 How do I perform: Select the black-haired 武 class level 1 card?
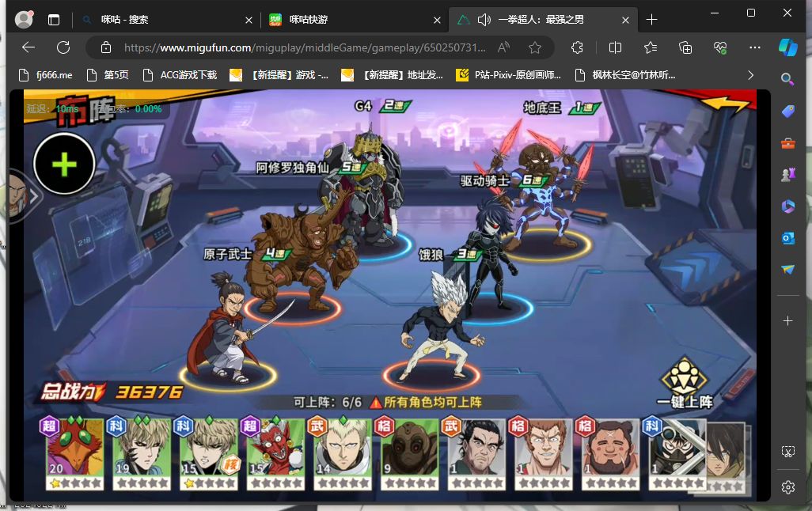476,455
